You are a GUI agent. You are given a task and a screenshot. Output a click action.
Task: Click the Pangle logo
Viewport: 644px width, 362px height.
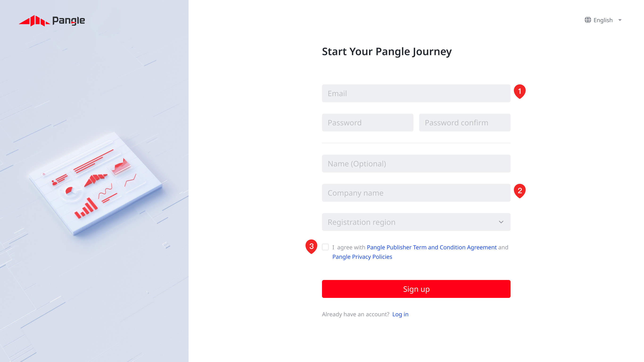[x=52, y=21]
